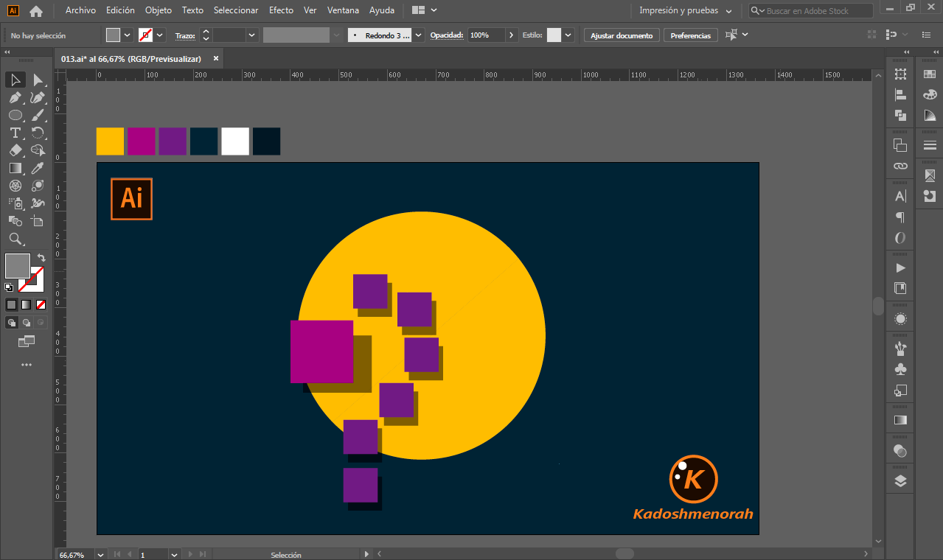This screenshot has height=560, width=943.
Task: Select the Direct Selection tool
Action: tap(38, 80)
